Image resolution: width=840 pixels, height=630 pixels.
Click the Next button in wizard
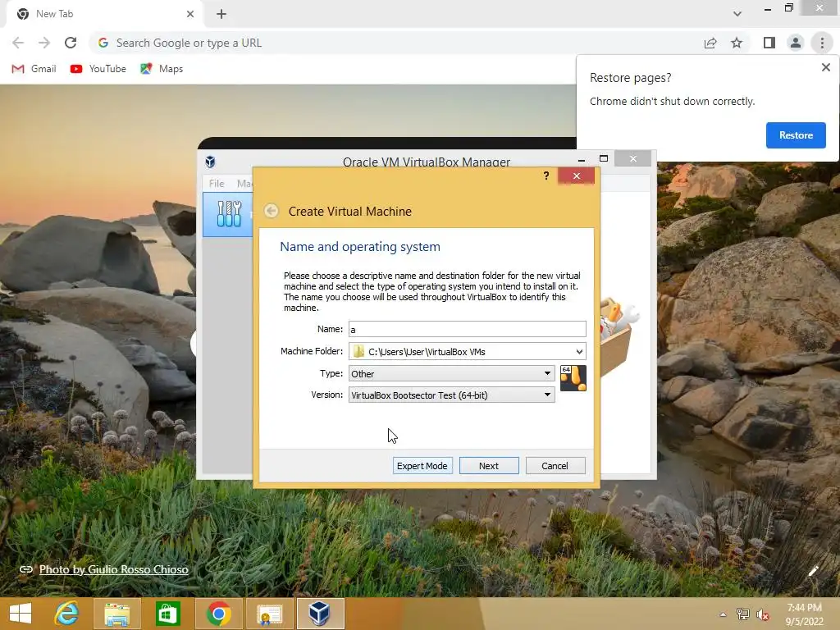click(489, 466)
